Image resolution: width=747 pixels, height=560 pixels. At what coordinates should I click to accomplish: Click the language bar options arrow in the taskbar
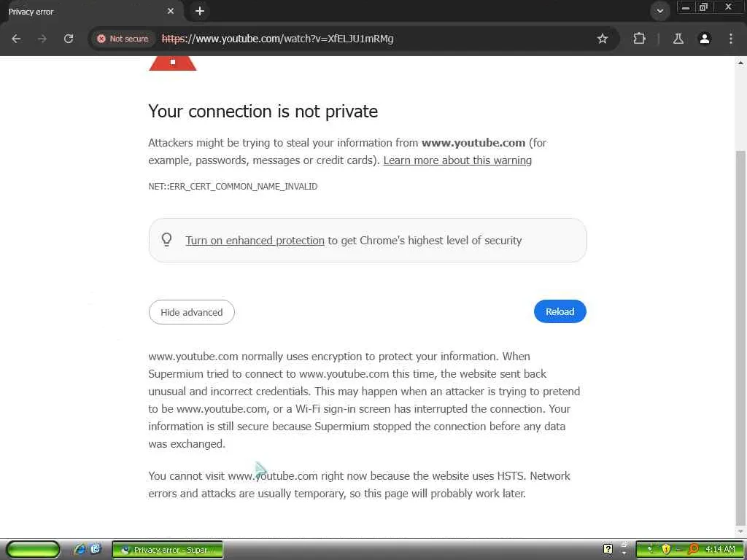(624, 553)
